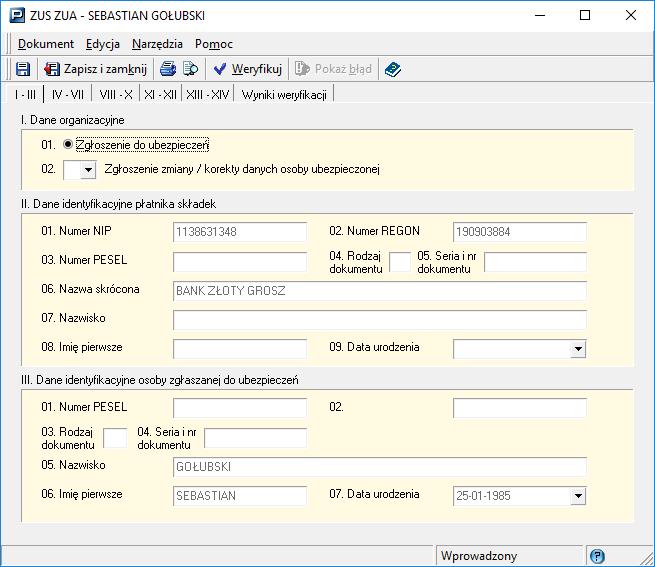
Task: Switch to tab VIII - X
Action: tap(116, 95)
